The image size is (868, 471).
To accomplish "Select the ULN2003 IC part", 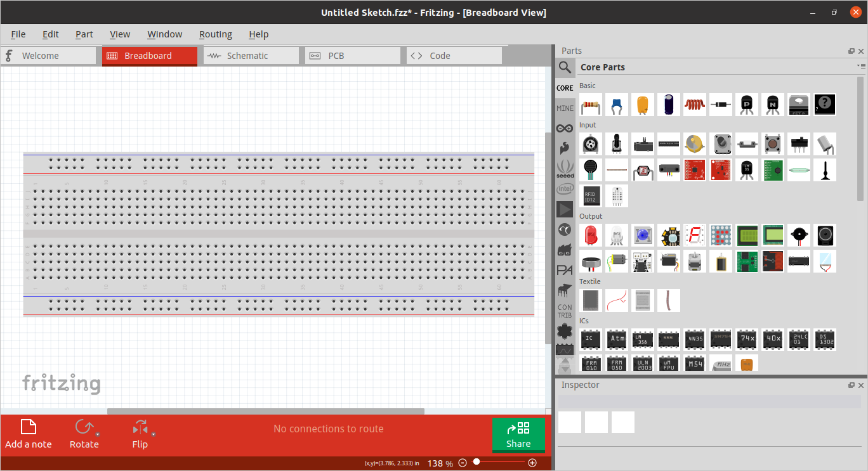I will click(x=643, y=363).
